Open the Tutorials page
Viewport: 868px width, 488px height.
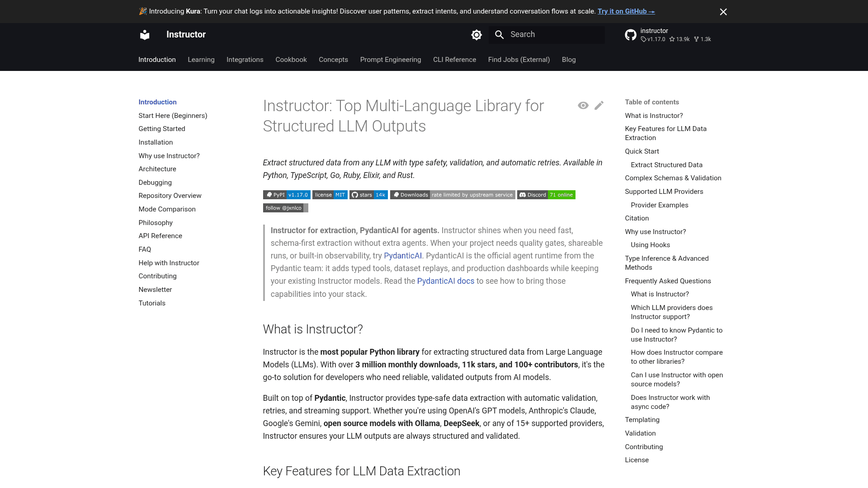click(152, 303)
